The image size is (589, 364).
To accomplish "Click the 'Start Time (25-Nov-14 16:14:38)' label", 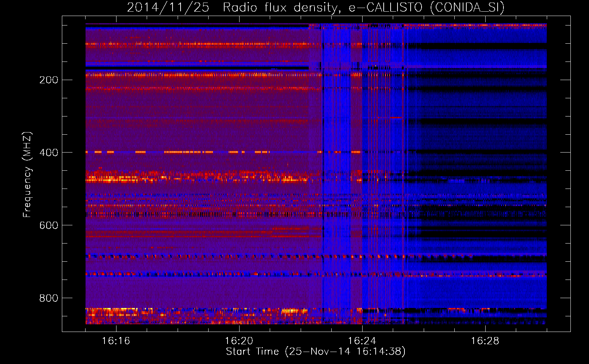I will pyautogui.click(x=316, y=352).
